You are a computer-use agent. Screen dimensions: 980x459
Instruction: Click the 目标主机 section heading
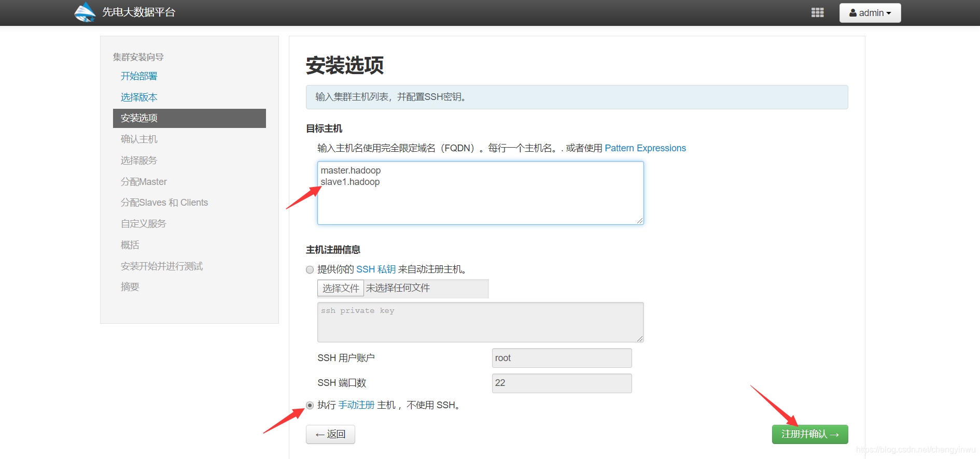[324, 128]
